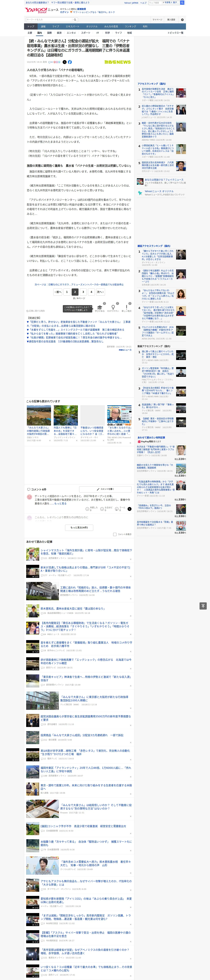
Task: Click なるほど reaction on first comment
Action: tap(106, 509)
